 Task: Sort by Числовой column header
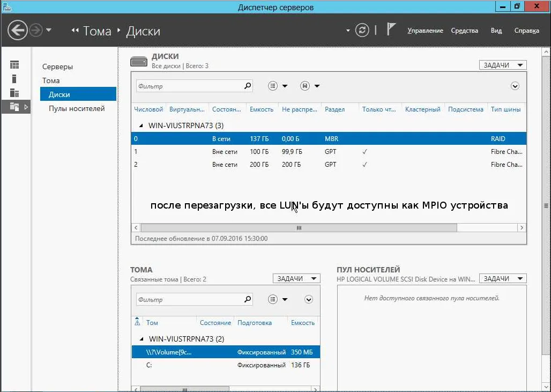(148, 109)
